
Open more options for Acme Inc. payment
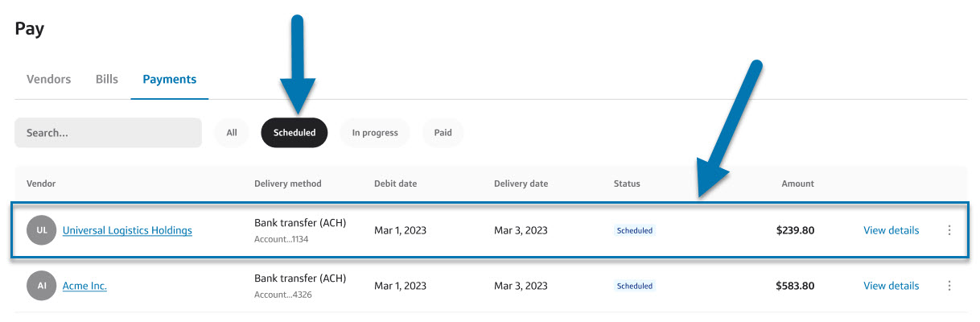tap(949, 286)
